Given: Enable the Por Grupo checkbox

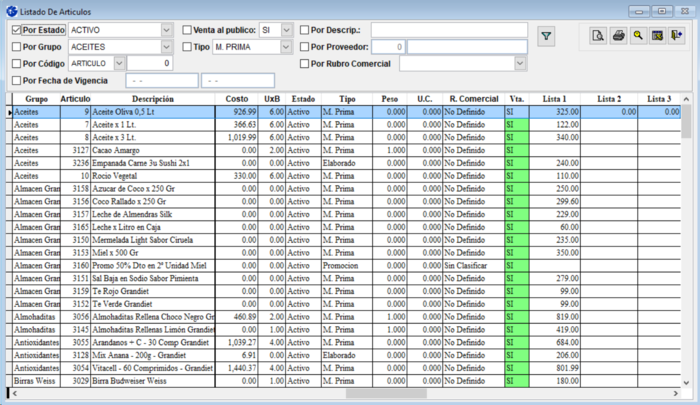Looking at the screenshot, I should click(17, 47).
